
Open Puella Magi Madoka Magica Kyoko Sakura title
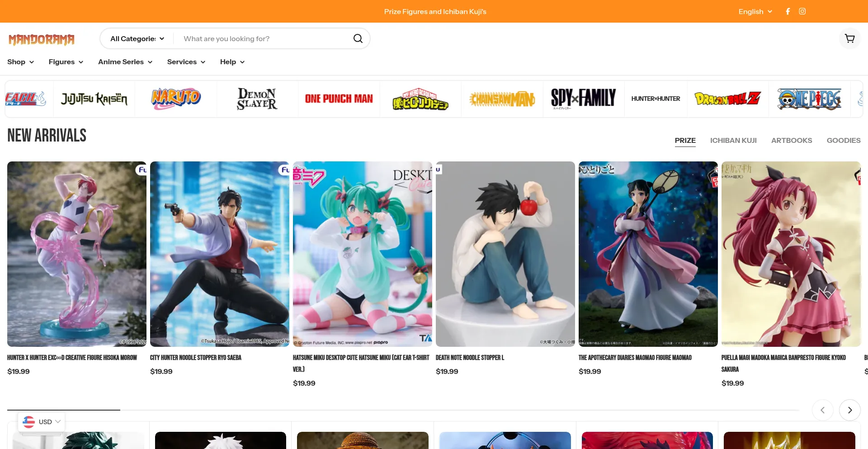coord(783,364)
